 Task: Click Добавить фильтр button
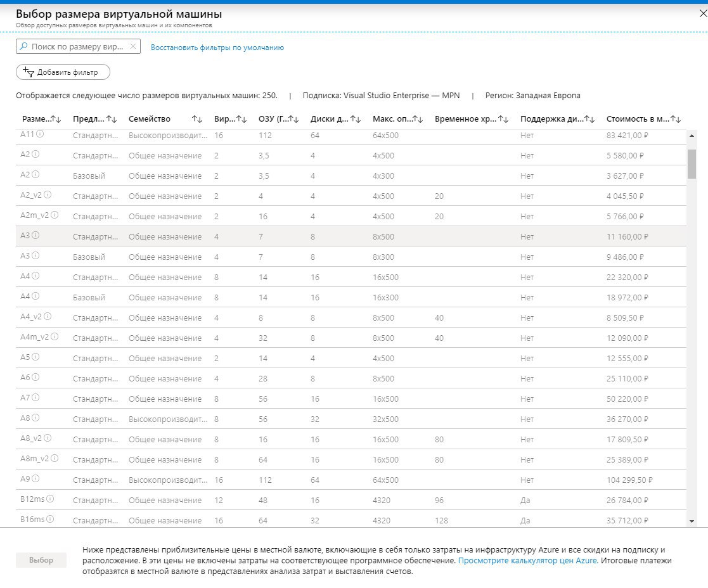63,72
